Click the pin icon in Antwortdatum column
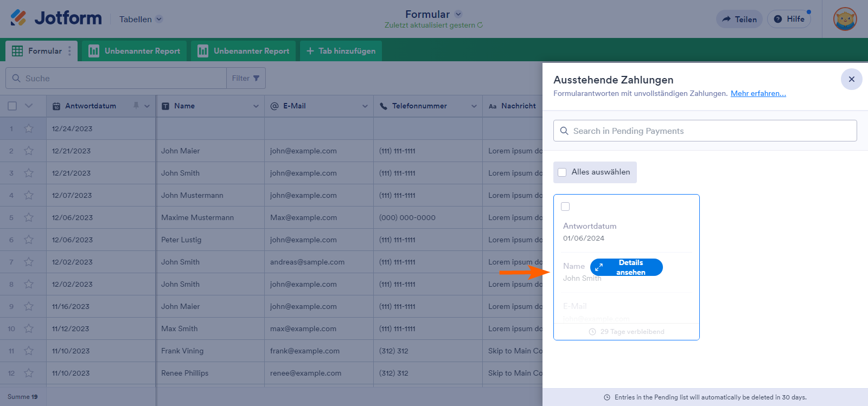This screenshot has height=406, width=868. pos(136,106)
